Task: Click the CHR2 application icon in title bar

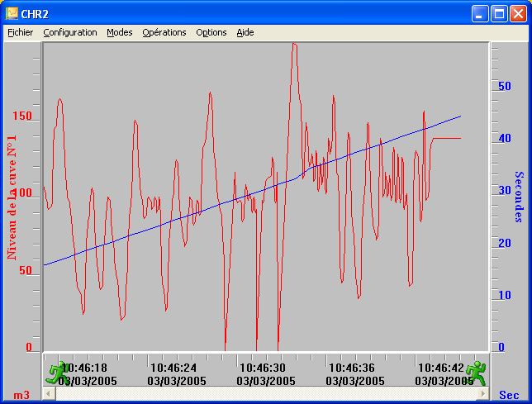Action: click(12, 13)
